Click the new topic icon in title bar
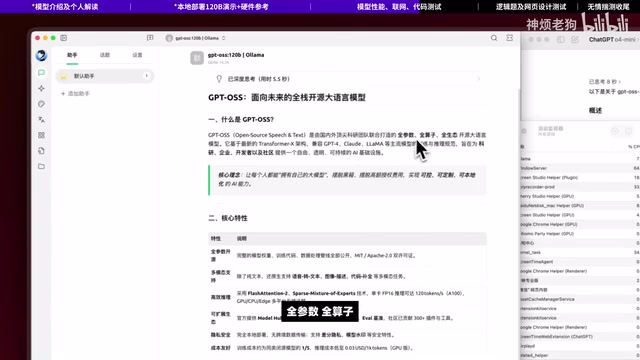 click(150, 38)
